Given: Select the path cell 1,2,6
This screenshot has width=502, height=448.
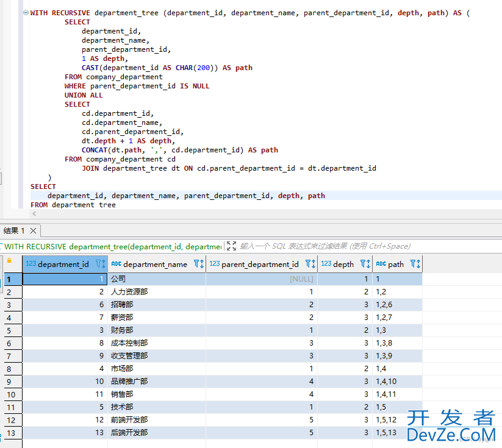Looking at the screenshot, I should (x=397, y=305).
